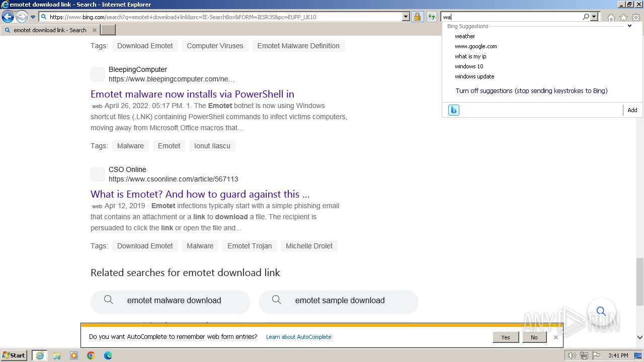Click the magnifier search icon in search box

click(x=586, y=17)
